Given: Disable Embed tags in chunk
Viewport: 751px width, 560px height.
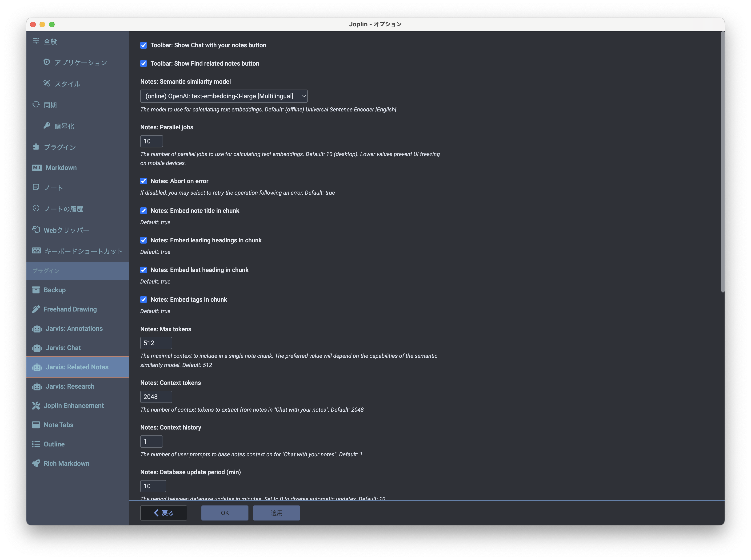Looking at the screenshot, I should [x=144, y=300].
